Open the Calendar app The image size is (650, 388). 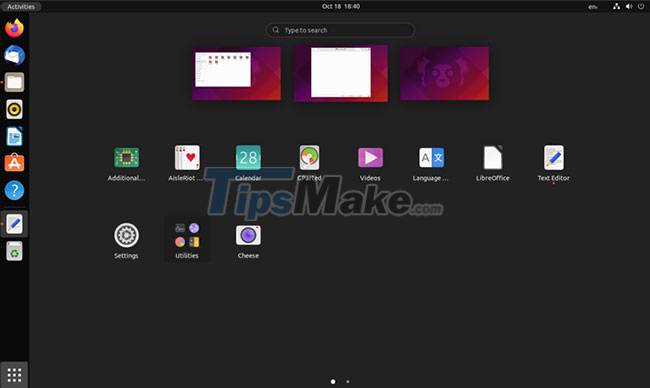point(248,163)
